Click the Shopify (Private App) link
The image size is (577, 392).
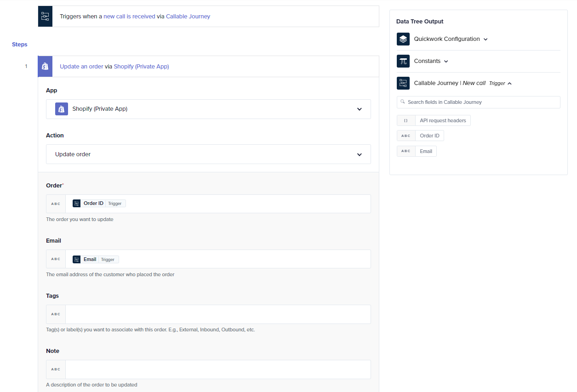coord(141,66)
